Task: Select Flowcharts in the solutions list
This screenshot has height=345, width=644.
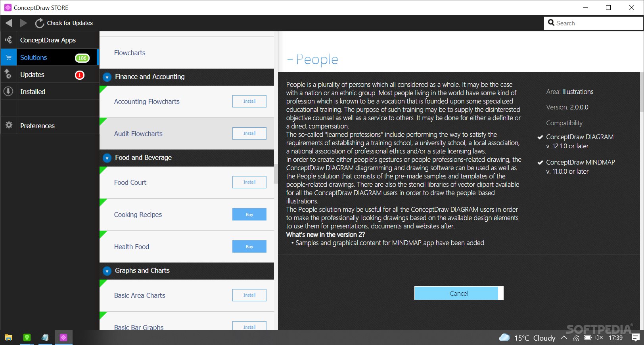Action: coord(130,53)
